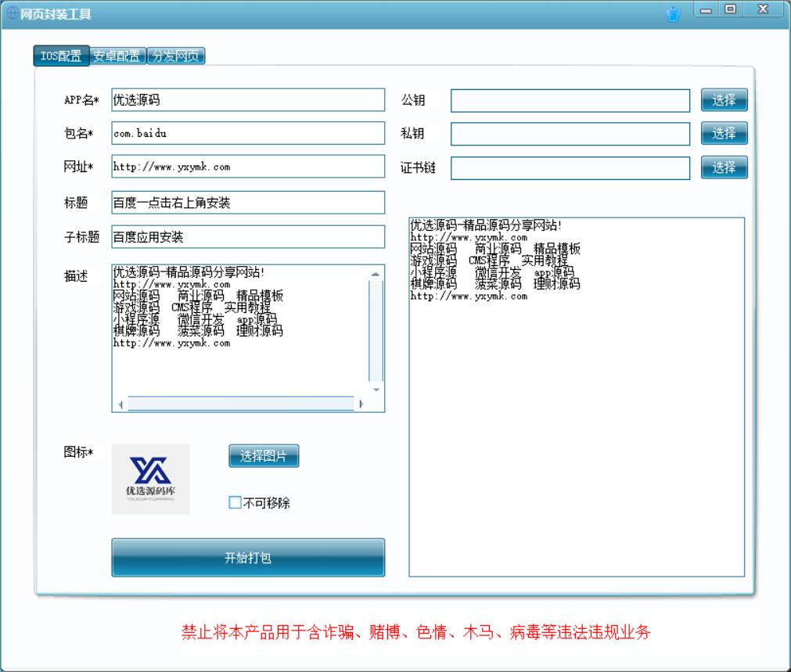Click the 开始打包 button
Viewport: 791px width, 672px height.
[x=248, y=558]
